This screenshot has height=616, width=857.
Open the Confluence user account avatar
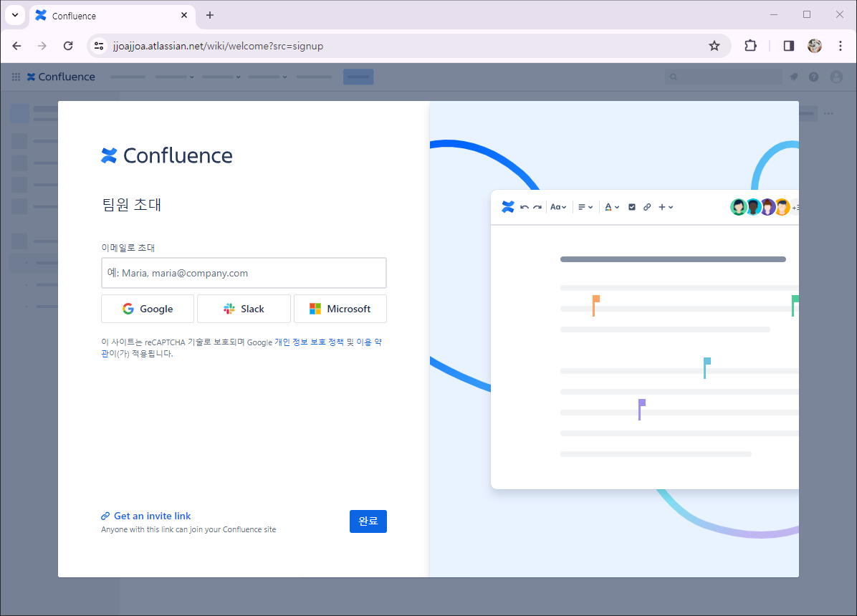coord(836,77)
